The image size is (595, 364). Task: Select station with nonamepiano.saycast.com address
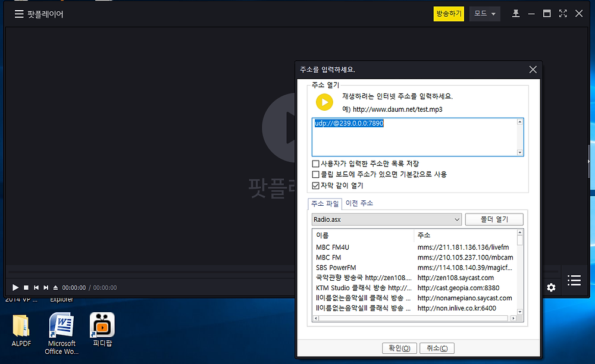414,298
